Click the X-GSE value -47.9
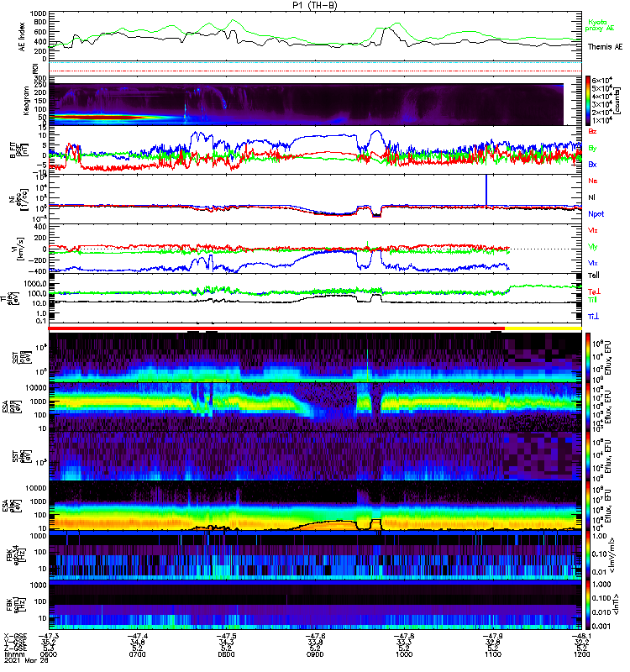 tap(493, 636)
